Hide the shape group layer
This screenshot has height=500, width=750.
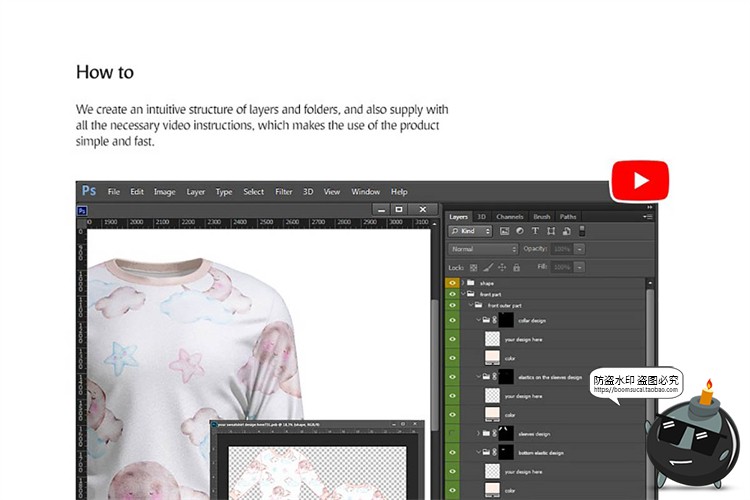(x=453, y=284)
